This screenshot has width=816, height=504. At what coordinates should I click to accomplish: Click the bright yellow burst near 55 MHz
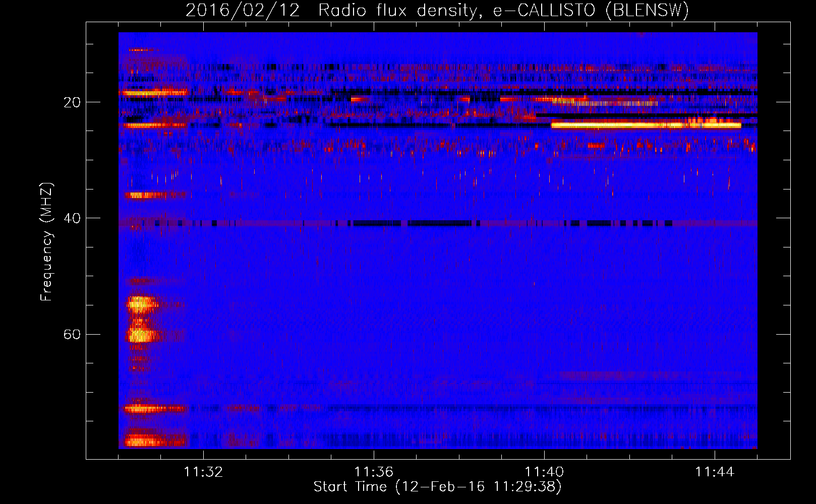(x=141, y=304)
